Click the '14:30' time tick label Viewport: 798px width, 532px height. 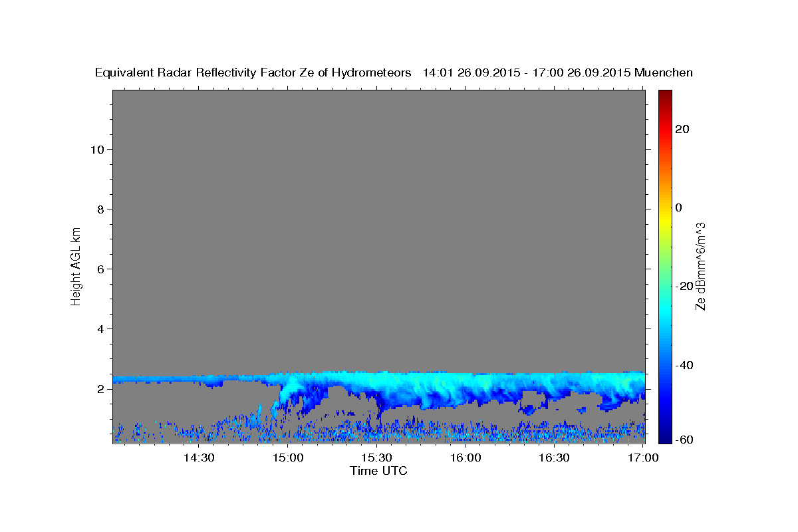click(x=199, y=458)
